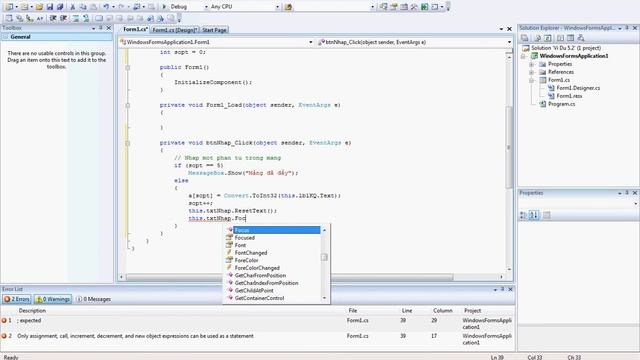This screenshot has width=640, height=360.
Task: Cut selection using the scissors icon
Action: point(73,7)
